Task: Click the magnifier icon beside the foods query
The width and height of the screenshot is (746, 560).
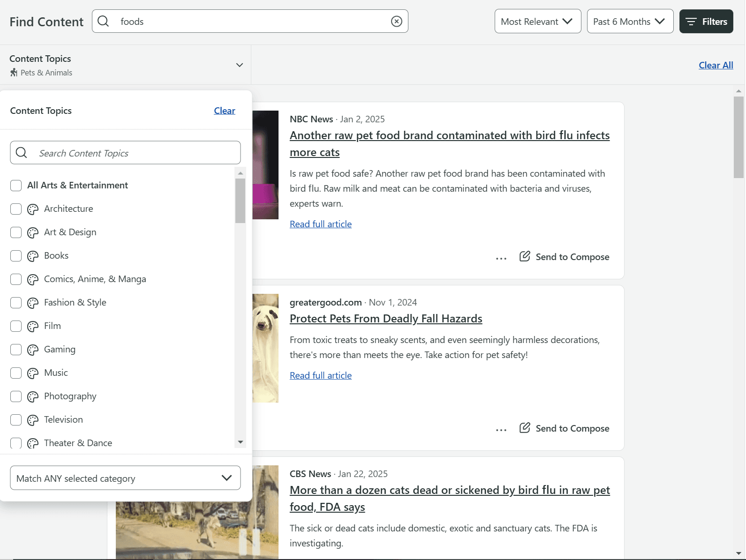Action: point(104,22)
